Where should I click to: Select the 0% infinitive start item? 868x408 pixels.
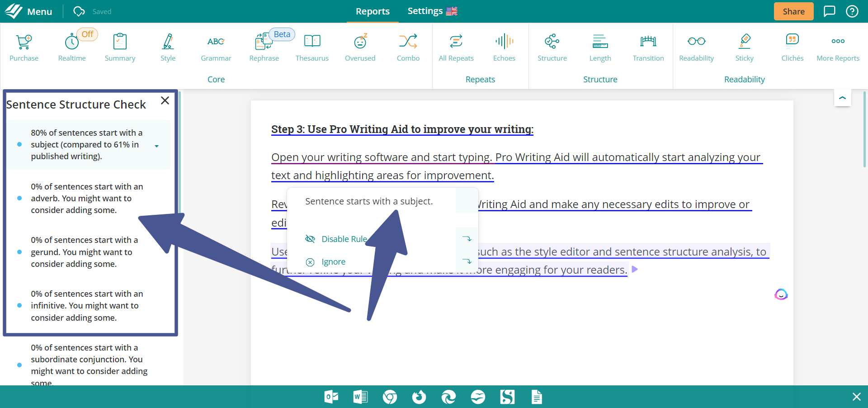[87, 306]
